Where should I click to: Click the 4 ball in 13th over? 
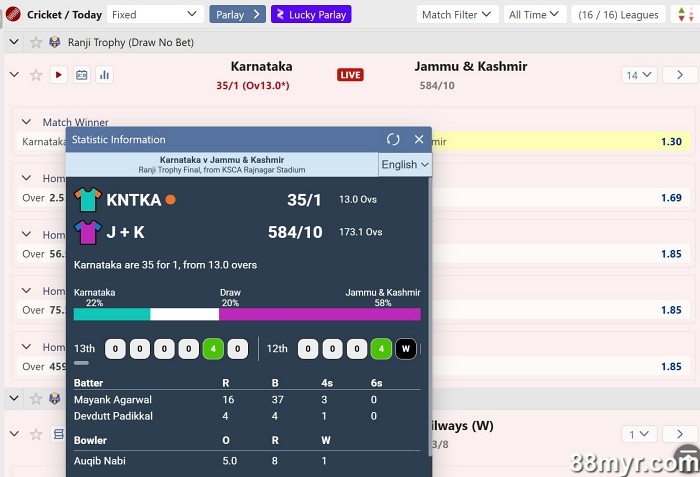tap(213, 349)
